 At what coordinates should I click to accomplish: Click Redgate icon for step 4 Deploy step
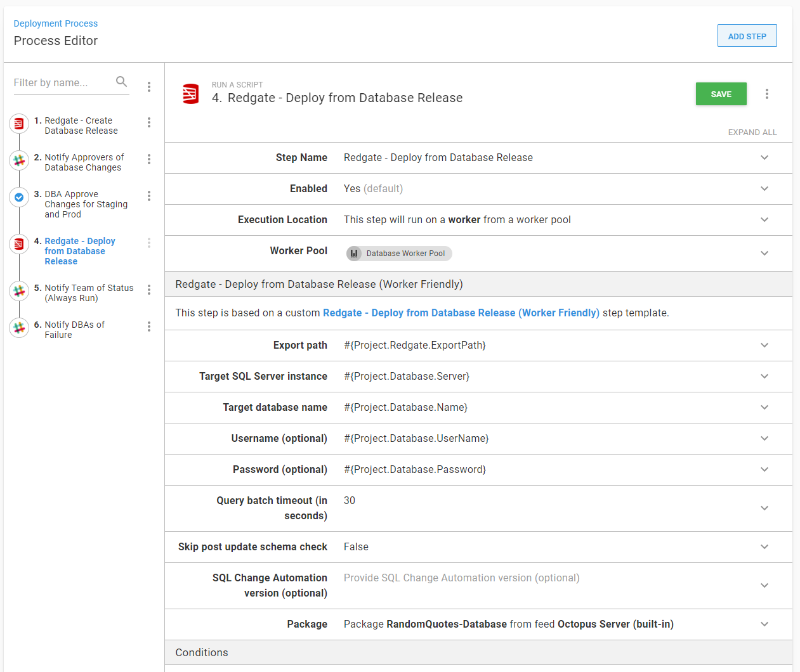click(x=19, y=244)
